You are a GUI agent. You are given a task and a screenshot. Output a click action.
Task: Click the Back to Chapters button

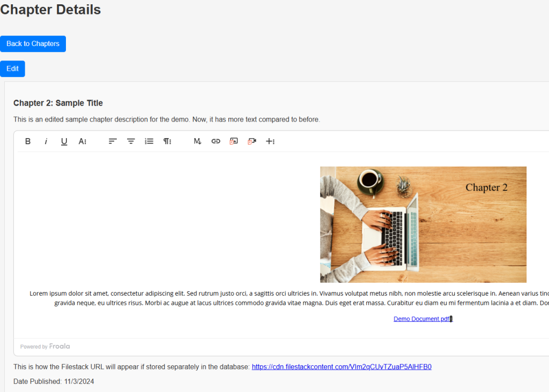(x=33, y=44)
